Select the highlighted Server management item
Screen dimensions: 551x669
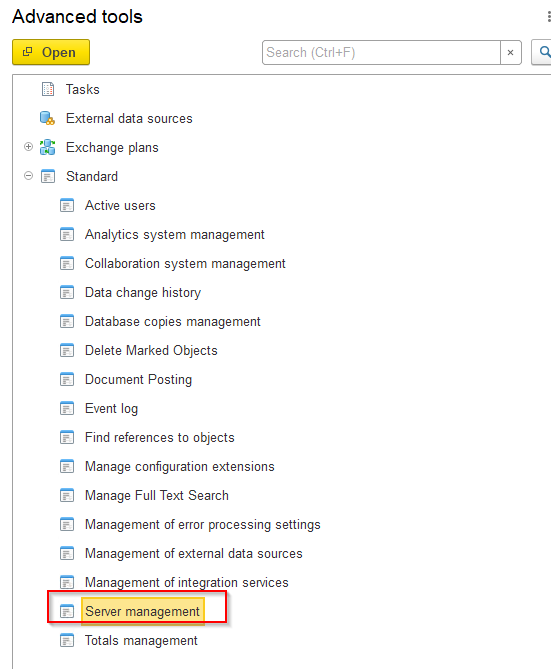point(143,611)
